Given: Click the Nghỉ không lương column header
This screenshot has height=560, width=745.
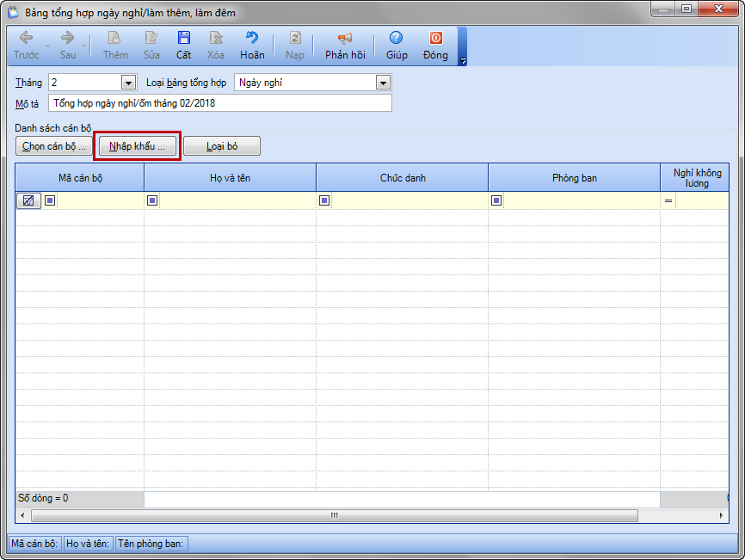Looking at the screenshot, I should click(x=694, y=178).
